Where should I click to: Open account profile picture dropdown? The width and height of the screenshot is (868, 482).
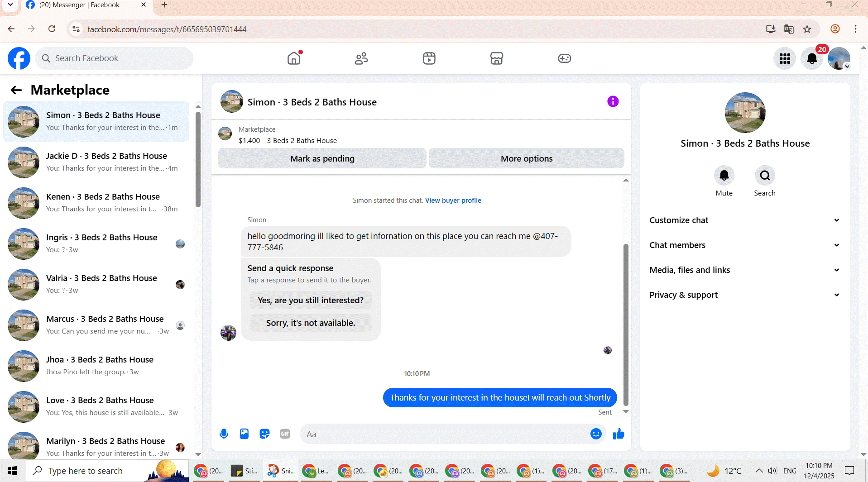839,58
